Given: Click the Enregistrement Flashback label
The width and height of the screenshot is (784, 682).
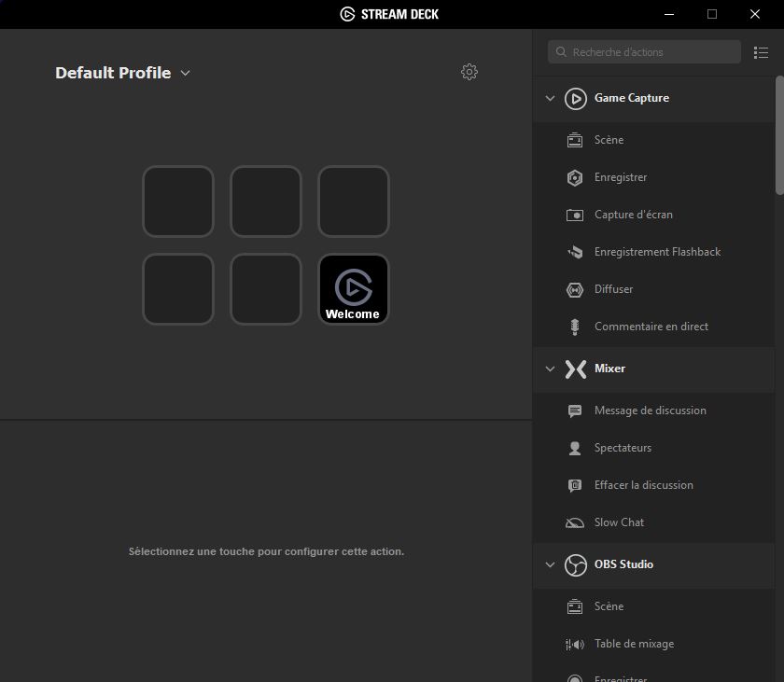Looking at the screenshot, I should tap(657, 252).
